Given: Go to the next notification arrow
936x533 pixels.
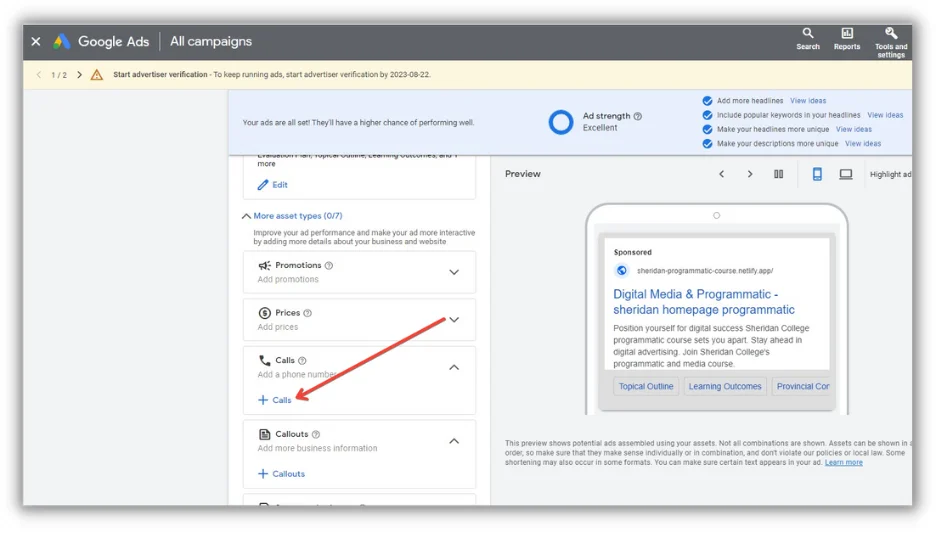Looking at the screenshot, I should point(79,75).
